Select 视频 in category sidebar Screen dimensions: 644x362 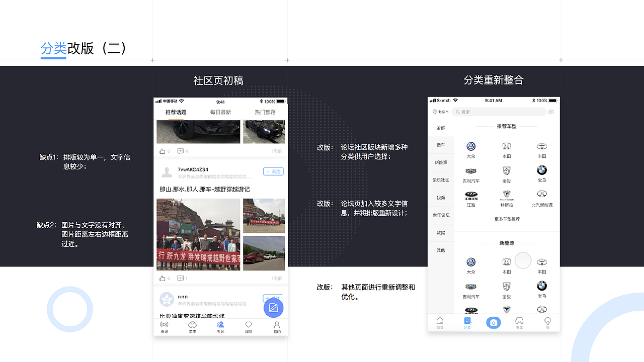click(x=441, y=198)
